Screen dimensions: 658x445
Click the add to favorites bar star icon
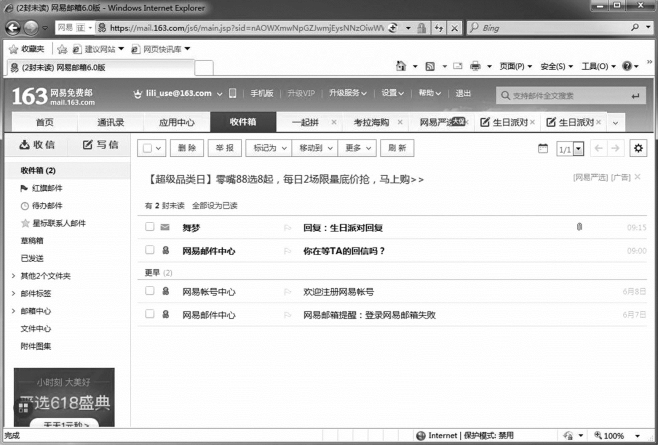pos(62,49)
